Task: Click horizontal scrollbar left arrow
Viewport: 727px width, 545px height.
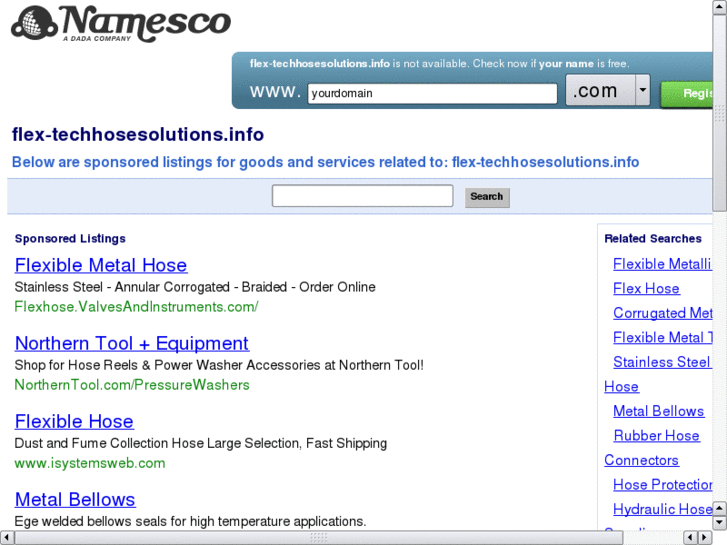Action: tap(6, 538)
